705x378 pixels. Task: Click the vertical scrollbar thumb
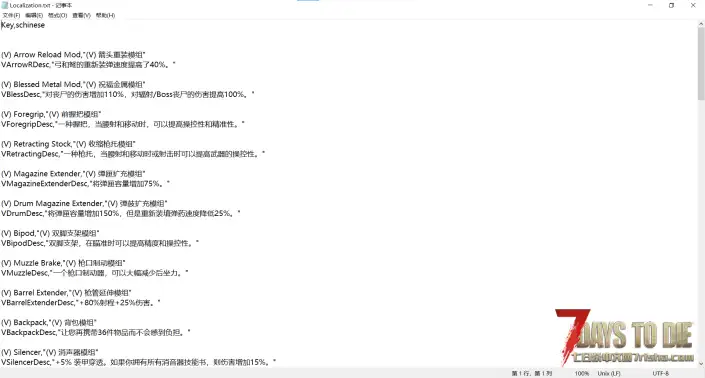[x=701, y=64]
